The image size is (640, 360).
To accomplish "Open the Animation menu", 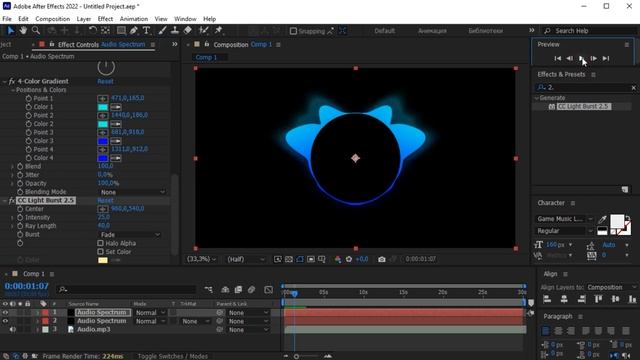I will pos(134,19).
